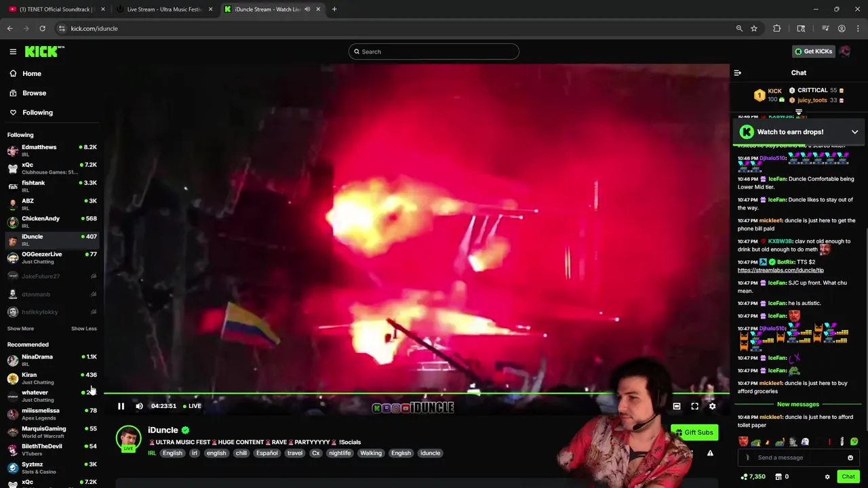868x488 pixels.
Task: Enter fullscreen on the video player
Action: click(x=694, y=406)
